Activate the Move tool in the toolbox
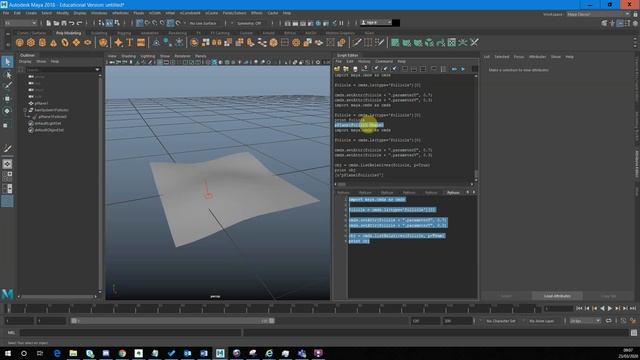640x360 pixels. coord(7,98)
